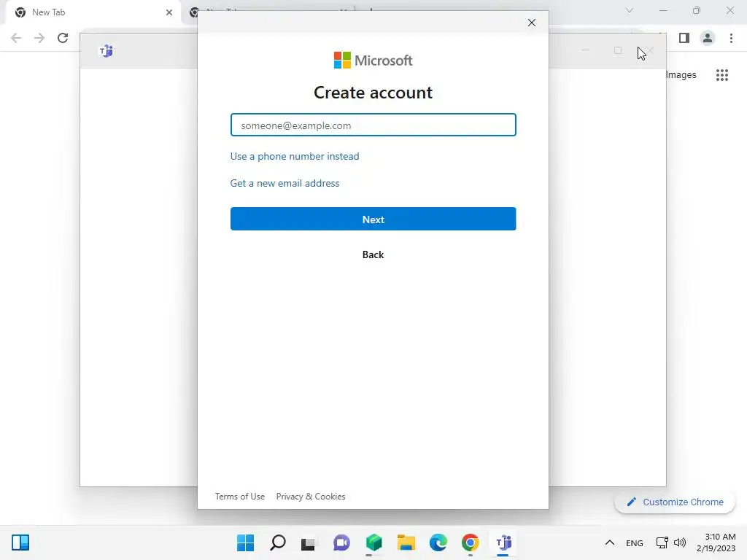
Task: Open Google apps grid
Action: (x=722, y=75)
